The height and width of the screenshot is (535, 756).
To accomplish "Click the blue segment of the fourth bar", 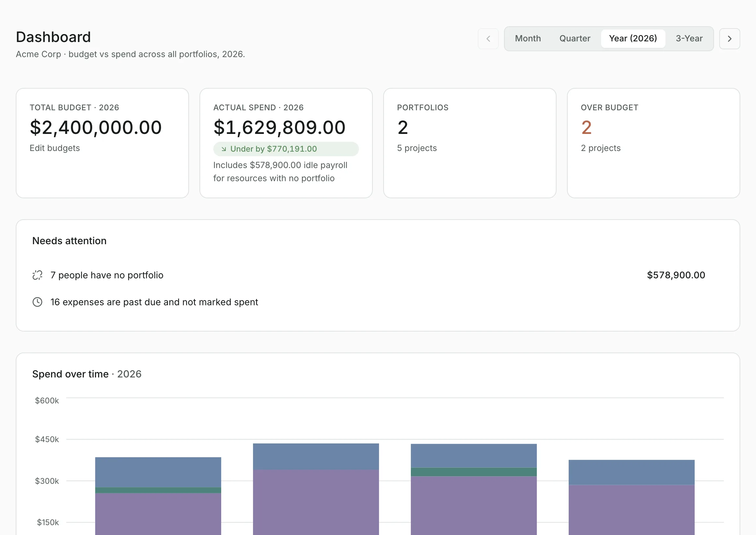I will [x=632, y=472].
